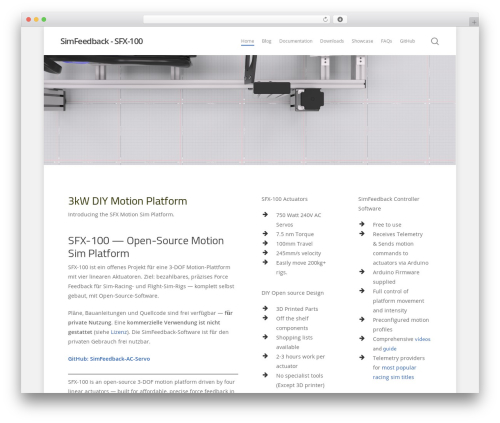Click arrow bullet beside Receives Telemetry
Viewport: 500px width, 423px height.
[x=362, y=234]
